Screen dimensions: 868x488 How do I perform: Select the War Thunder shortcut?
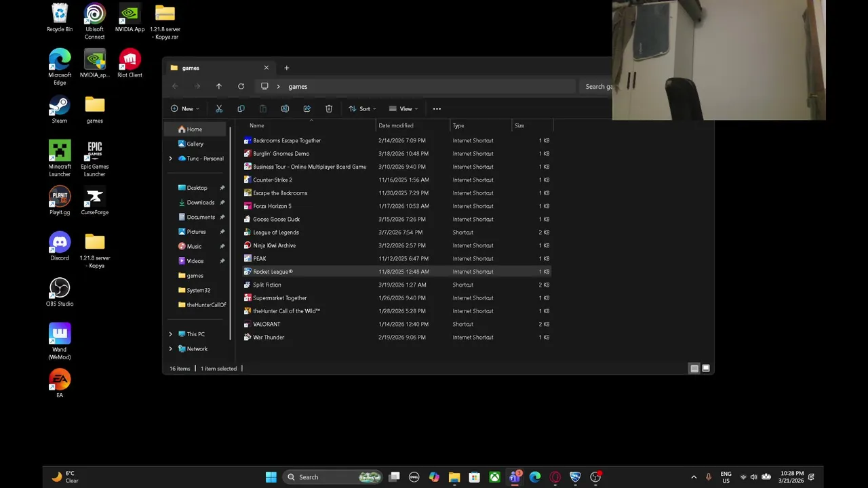(x=397, y=338)
